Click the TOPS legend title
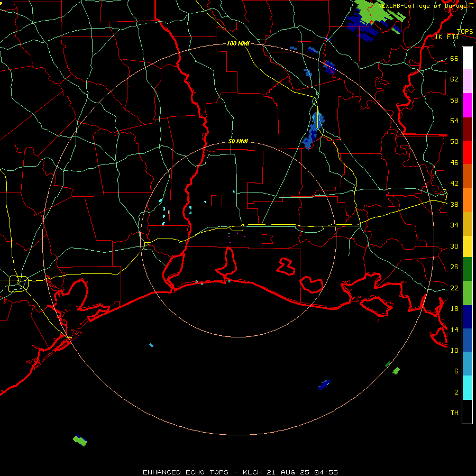The image size is (476, 476). [465, 31]
